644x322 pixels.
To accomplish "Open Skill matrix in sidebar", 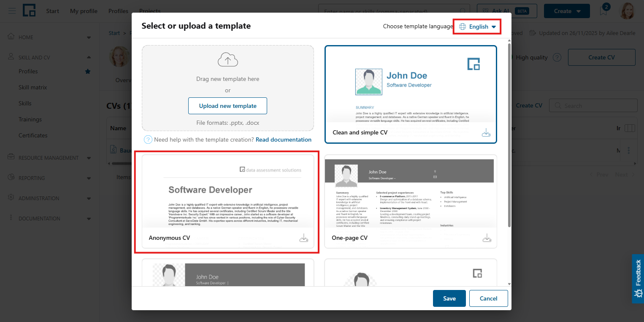I will pos(33,87).
